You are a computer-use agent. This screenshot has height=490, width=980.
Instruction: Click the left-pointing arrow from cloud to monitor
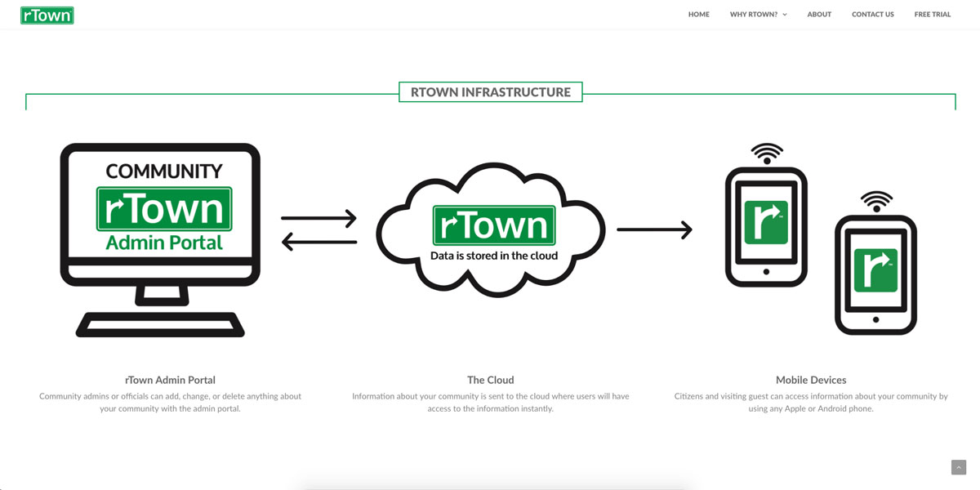tap(318, 242)
